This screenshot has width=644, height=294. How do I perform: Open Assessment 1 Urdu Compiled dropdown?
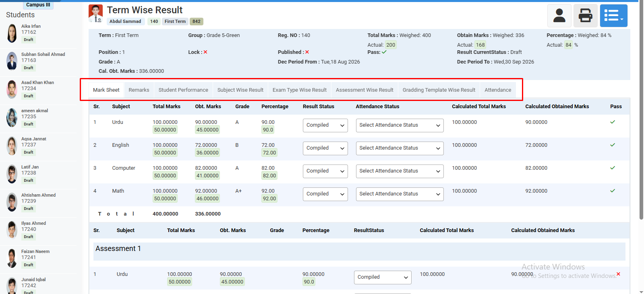(x=383, y=277)
